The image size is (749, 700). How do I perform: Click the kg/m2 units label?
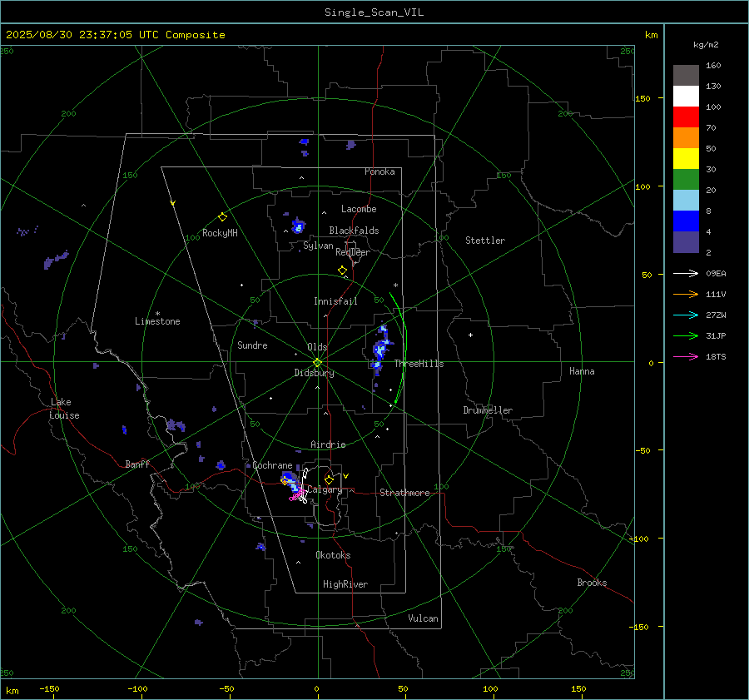pos(706,45)
